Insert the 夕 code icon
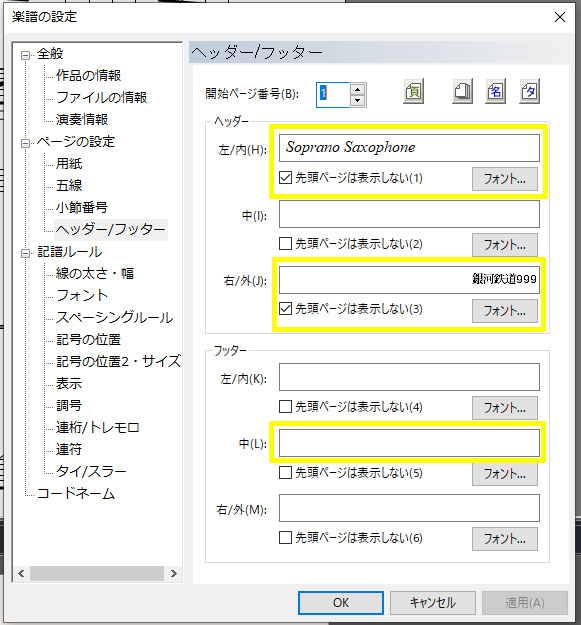Image resolution: width=581 pixels, height=625 pixels. pos(530,92)
